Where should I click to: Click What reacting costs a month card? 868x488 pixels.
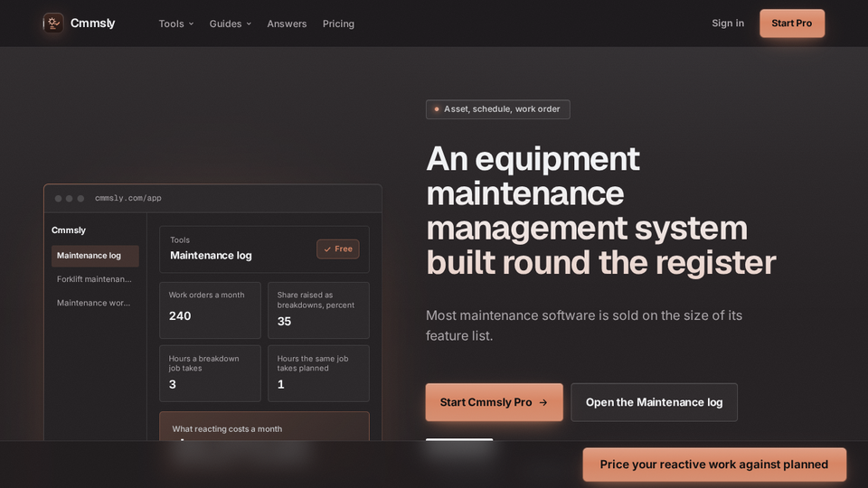coord(264,426)
